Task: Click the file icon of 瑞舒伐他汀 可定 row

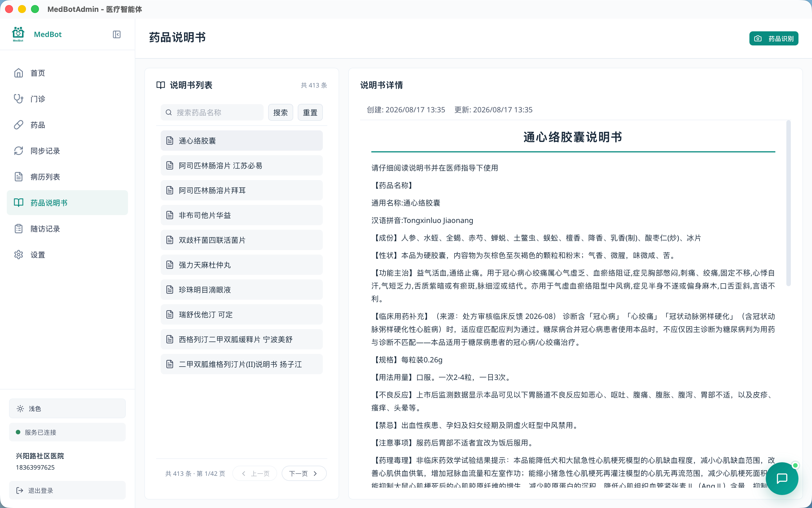Action: [170, 314]
